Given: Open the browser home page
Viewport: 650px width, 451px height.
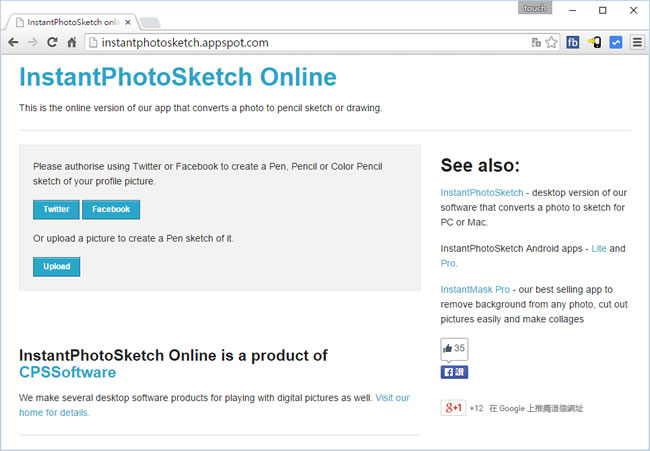Looking at the screenshot, I should click(72, 42).
